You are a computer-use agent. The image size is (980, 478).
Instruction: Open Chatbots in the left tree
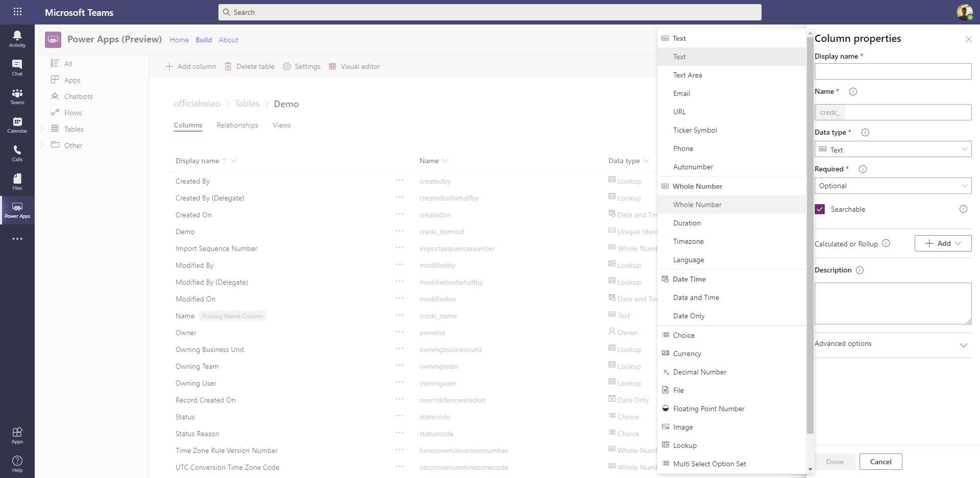click(79, 96)
